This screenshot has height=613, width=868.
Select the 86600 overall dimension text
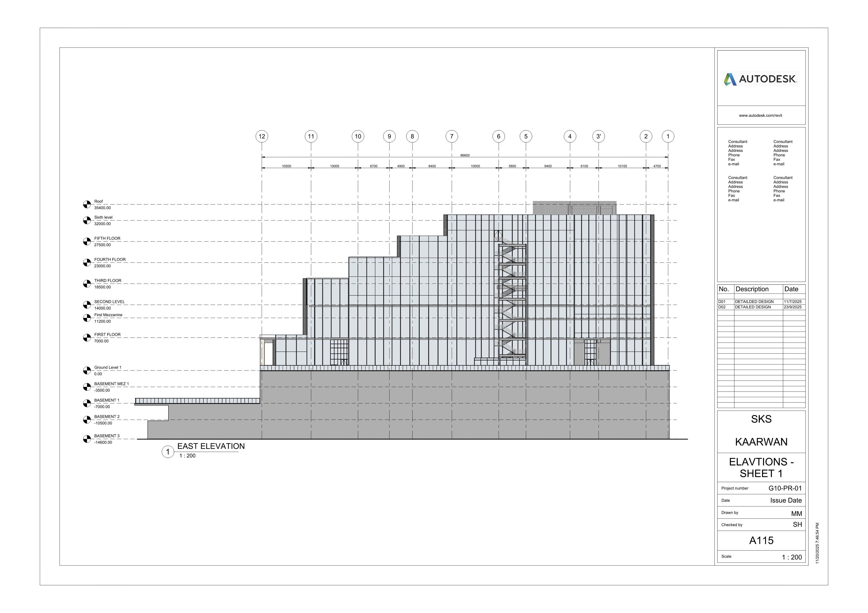pos(465,155)
